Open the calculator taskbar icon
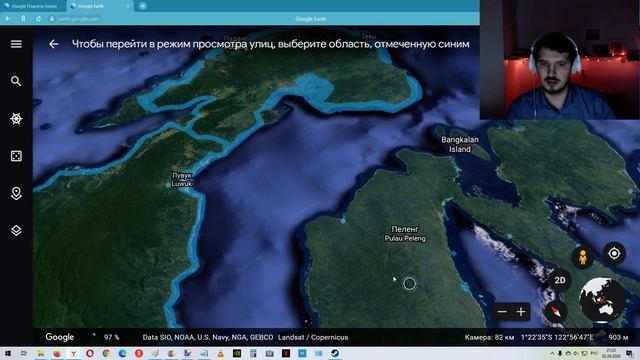This screenshot has height=360, width=640. click(253, 353)
